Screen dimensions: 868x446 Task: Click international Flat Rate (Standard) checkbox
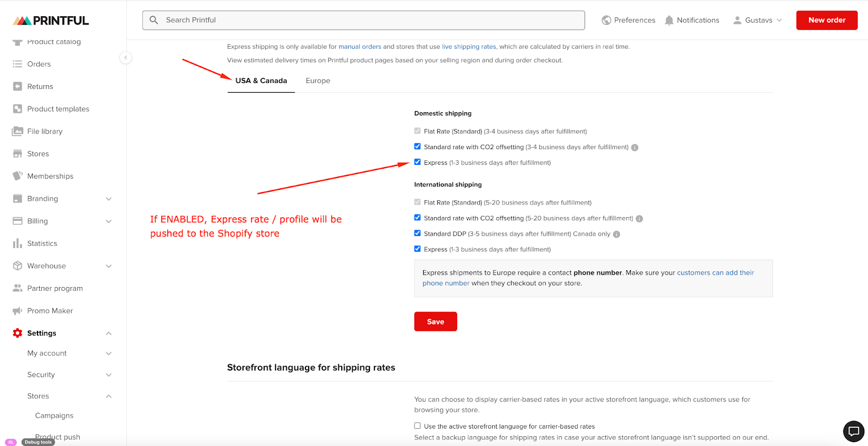[x=417, y=202]
